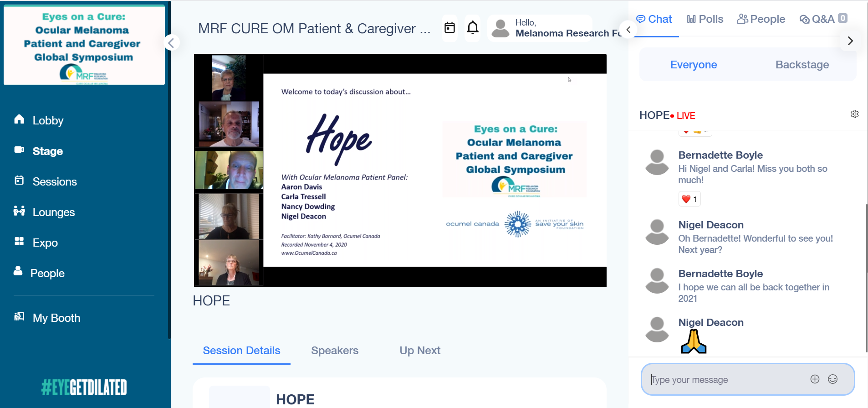Open the Sessions list

pyautogui.click(x=55, y=182)
